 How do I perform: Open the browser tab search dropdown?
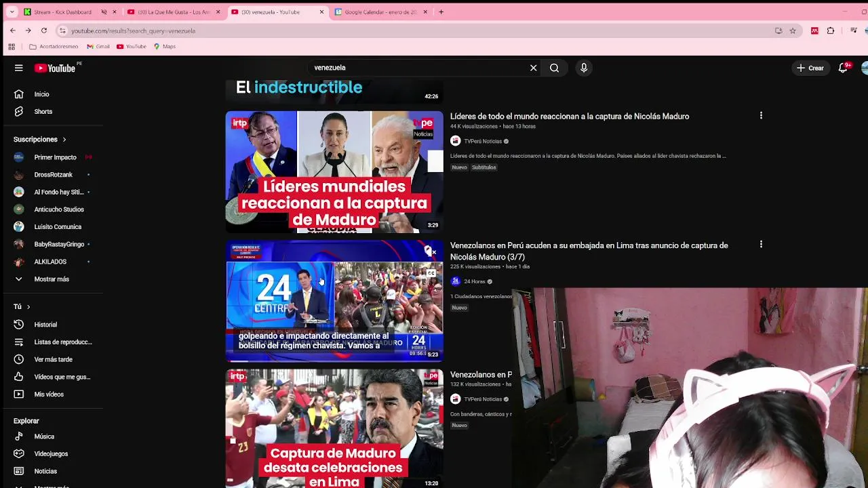click(12, 12)
